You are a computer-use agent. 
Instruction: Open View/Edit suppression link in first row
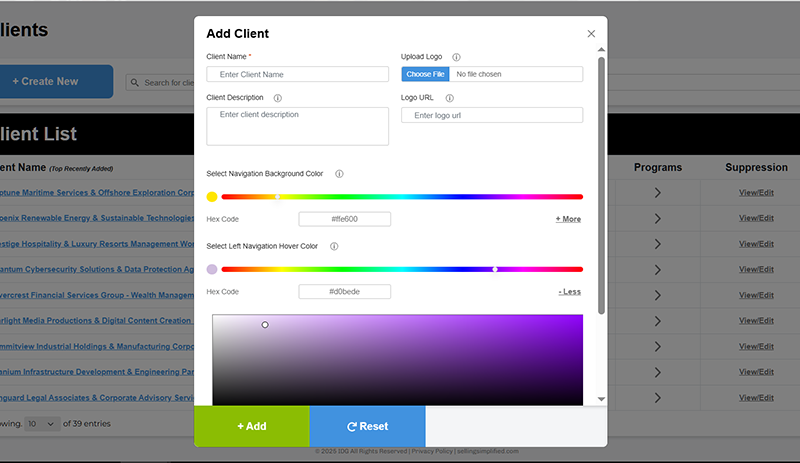click(756, 192)
